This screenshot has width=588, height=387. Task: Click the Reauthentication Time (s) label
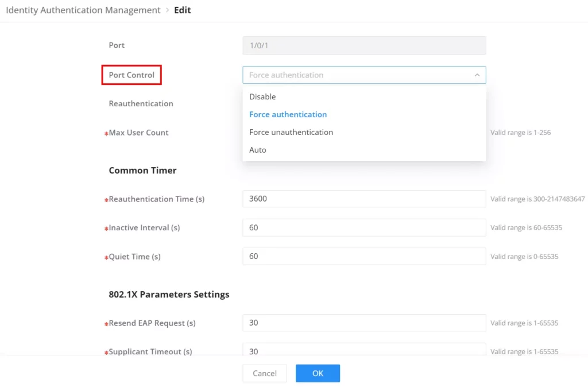coord(156,199)
